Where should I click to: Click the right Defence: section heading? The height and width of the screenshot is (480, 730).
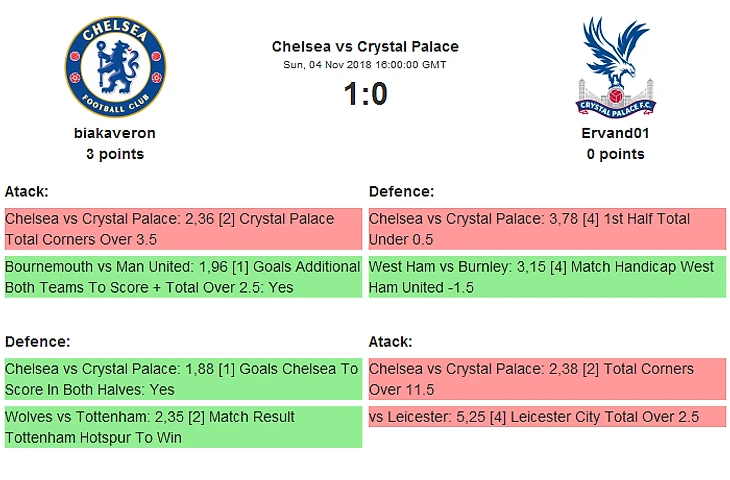pos(401,191)
